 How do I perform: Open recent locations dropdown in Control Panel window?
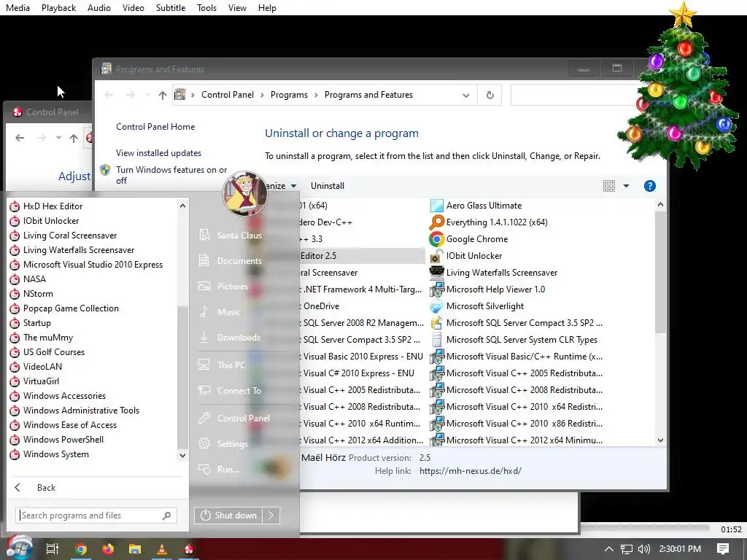[x=58, y=138]
